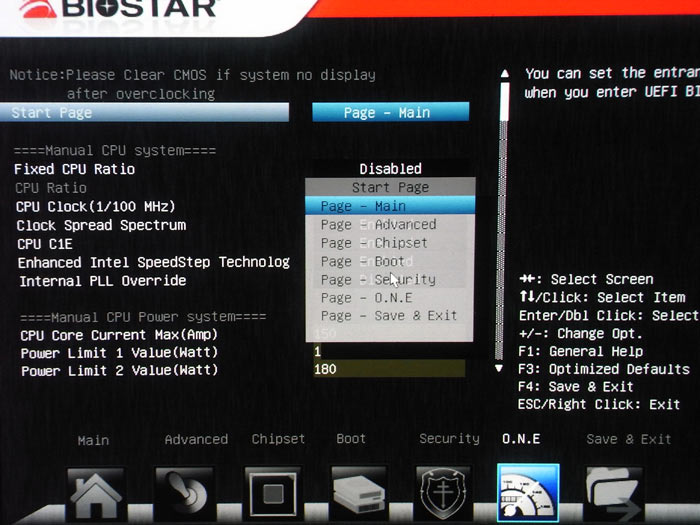Image resolution: width=700 pixels, height=525 pixels.
Task: Click the 'Manual CPU system' section header
Action: coord(115,150)
